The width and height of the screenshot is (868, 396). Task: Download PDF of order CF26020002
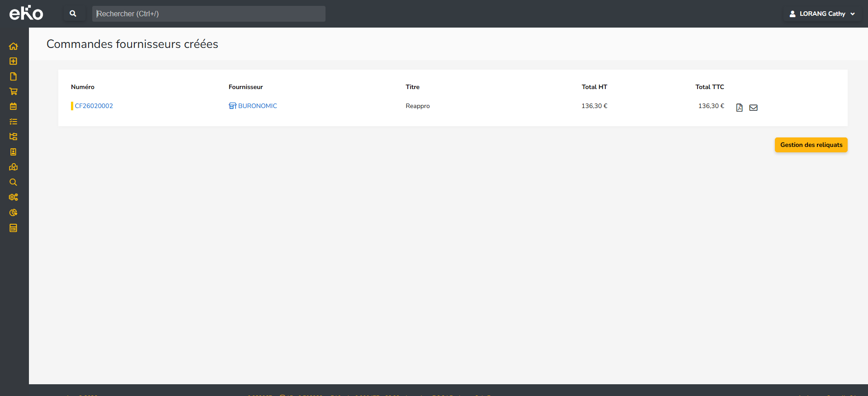pos(739,108)
